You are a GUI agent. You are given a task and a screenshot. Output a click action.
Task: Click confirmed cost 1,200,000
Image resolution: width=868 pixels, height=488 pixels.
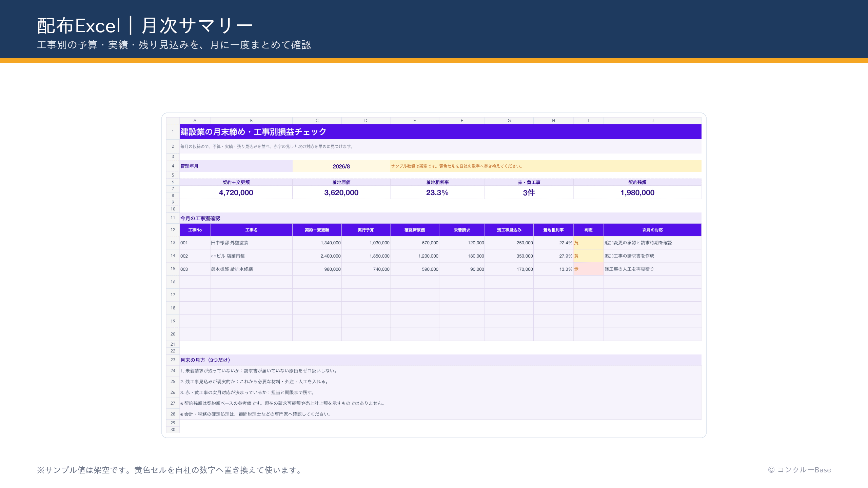pos(415,256)
